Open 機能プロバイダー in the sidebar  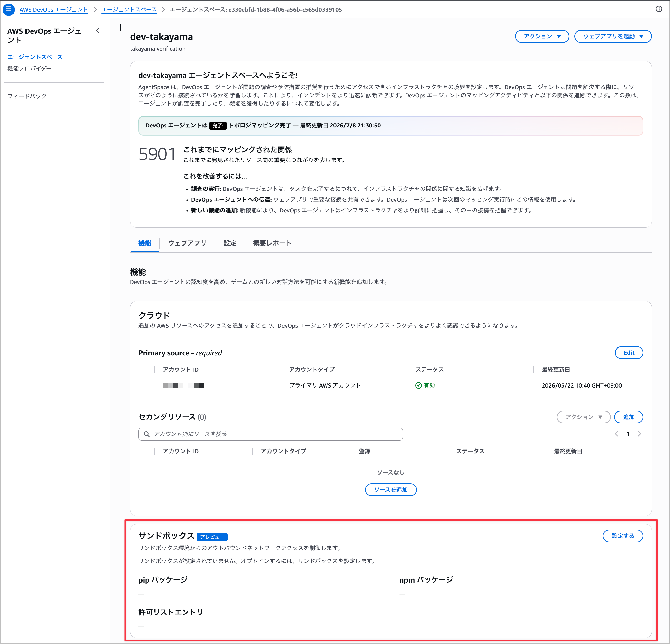tap(29, 68)
